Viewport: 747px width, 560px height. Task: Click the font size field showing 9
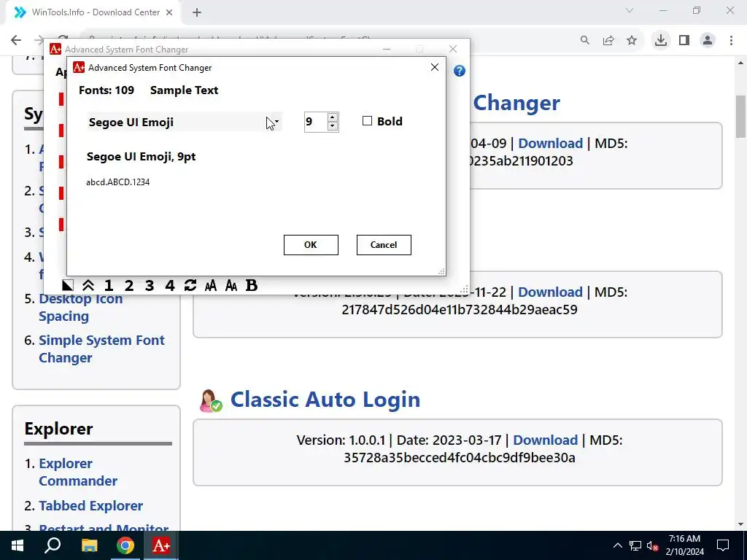point(316,122)
